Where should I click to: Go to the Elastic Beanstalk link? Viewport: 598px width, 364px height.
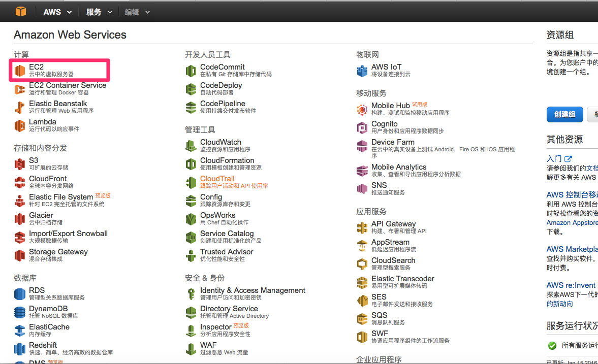[58, 104]
